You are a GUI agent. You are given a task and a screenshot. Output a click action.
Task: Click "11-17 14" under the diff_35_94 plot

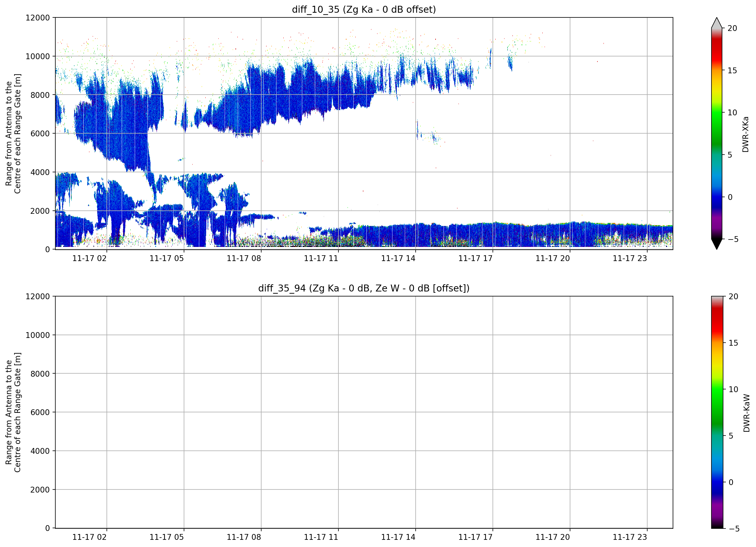tap(398, 537)
